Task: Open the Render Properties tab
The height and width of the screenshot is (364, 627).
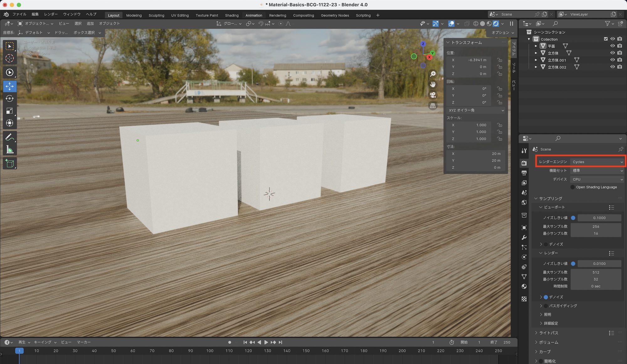Action: [524, 163]
